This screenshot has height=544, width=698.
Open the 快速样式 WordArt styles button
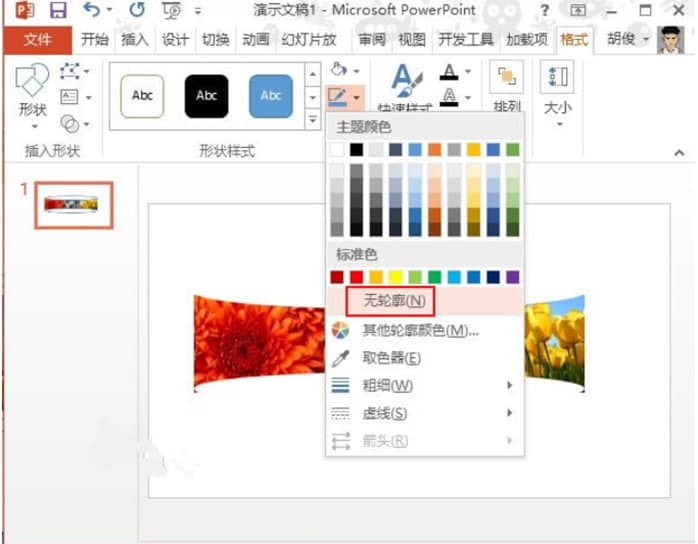click(x=405, y=87)
